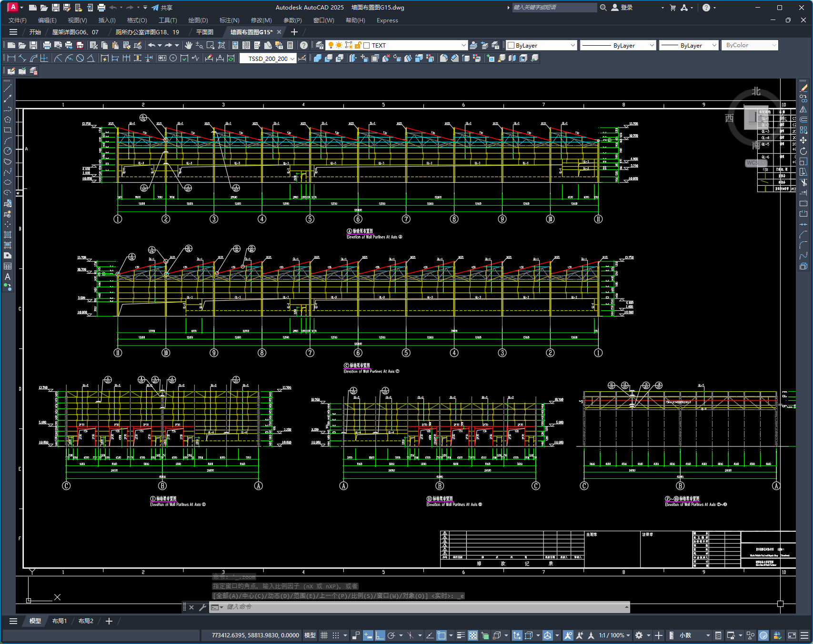Viewport: 813px width, 644px height.
Task: Open the ByLayer color dropdown
Action: (572, 45)
